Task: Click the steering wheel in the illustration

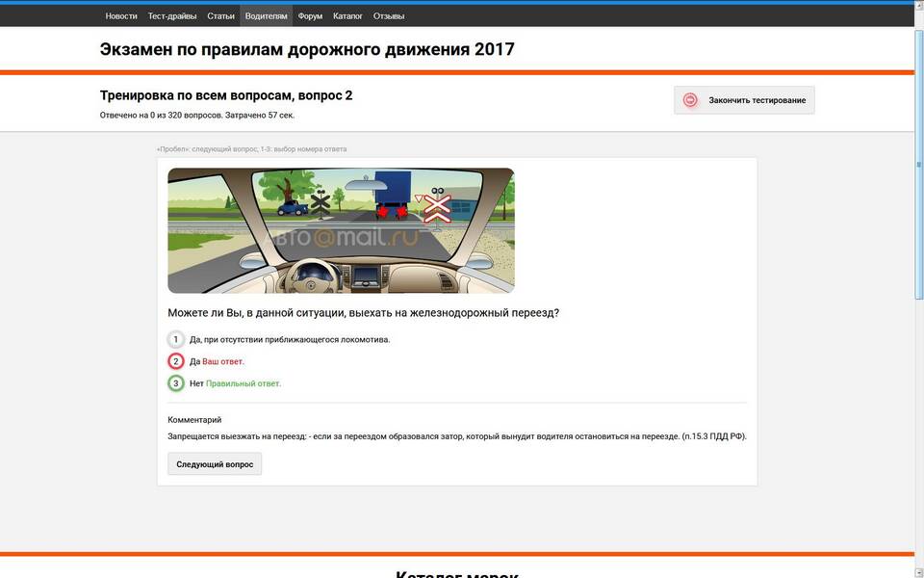Action: pyautogui.click(x=313, y=276)
